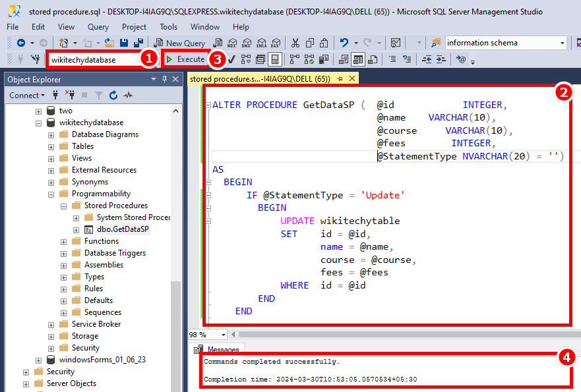
Task: Open the Activity Monitor icon in Object Explorer
Action: click(128, 96)
